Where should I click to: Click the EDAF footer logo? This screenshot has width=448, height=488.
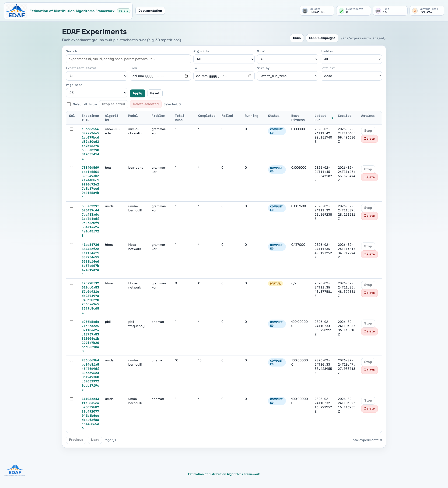(x=15, y=470)
